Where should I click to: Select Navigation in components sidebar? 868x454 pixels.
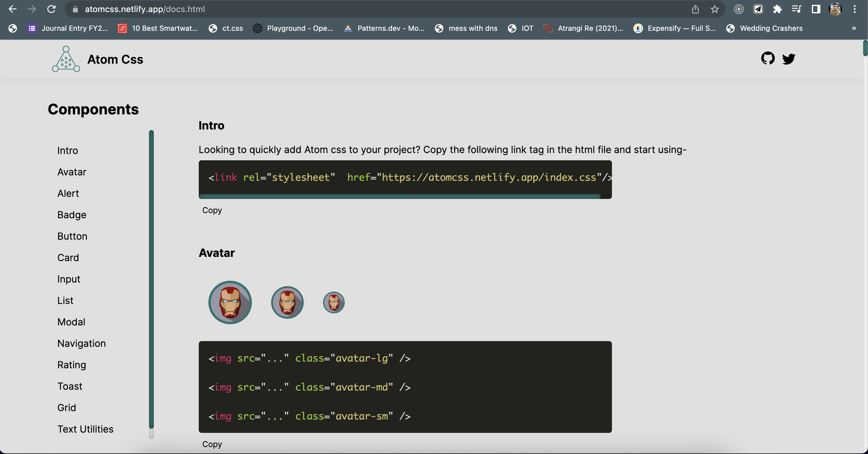pos(81,343)
